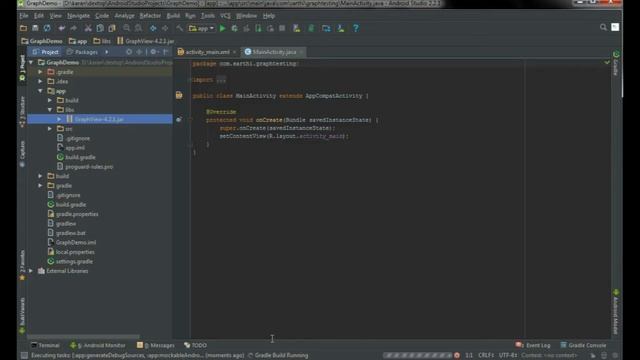The width and height of the screenshot is (640, 360).
Task: Collapse the app module folder
Action: click(40, 91)
